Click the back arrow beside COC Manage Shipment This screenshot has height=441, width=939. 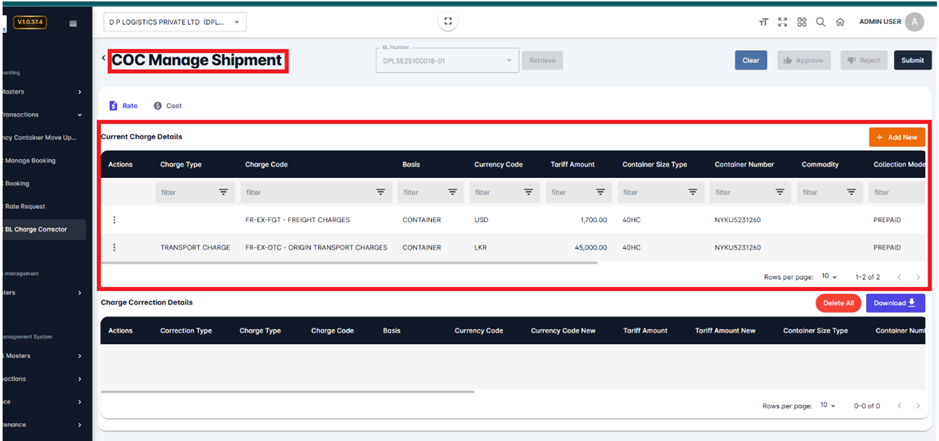(x=104, y=60)
